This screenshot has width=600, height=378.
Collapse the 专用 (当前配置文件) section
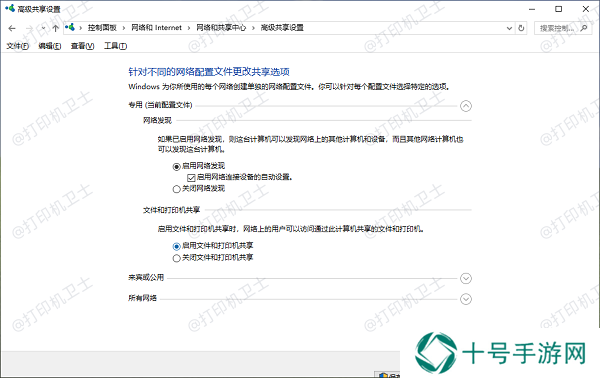[466, 106]
